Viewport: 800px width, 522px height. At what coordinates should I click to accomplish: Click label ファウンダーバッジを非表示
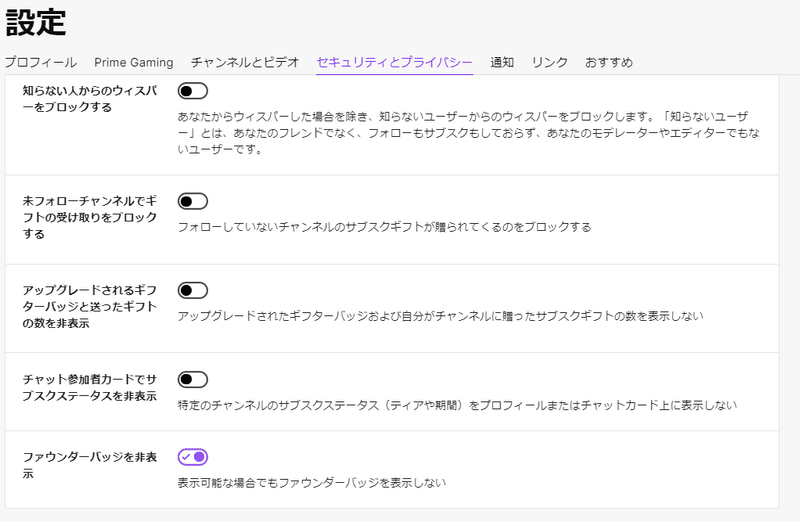point(90,465)
